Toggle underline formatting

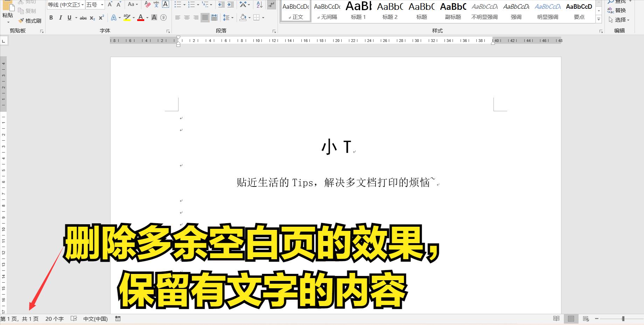(x=69, y=17)
